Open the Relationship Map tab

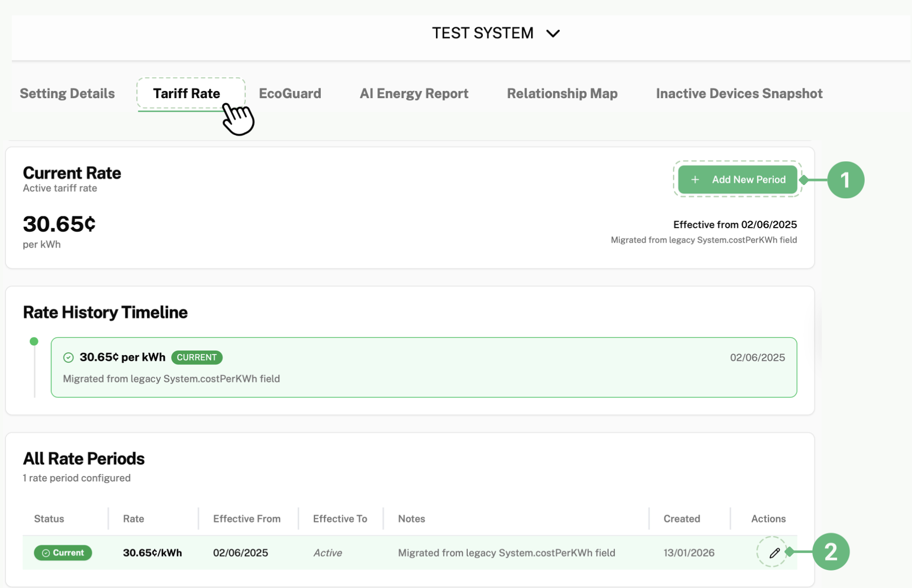tap(562, 94)
